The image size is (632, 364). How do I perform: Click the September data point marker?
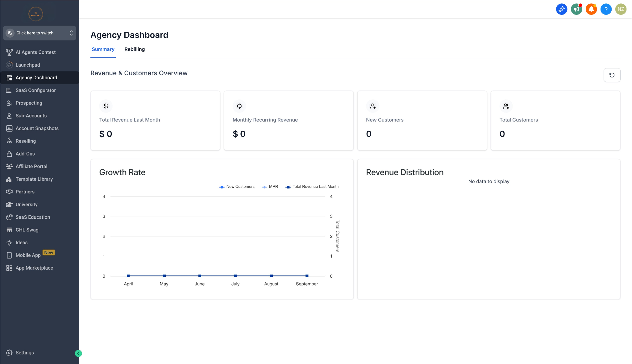(x=307, y=276)
